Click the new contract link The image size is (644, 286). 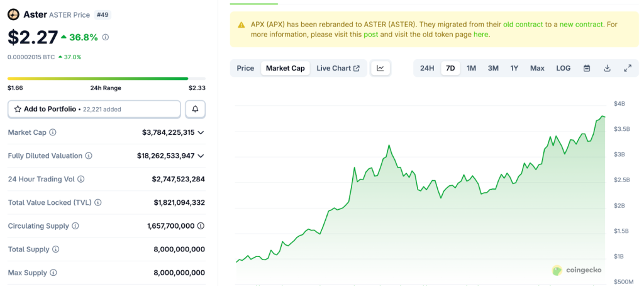pos(581,25)
